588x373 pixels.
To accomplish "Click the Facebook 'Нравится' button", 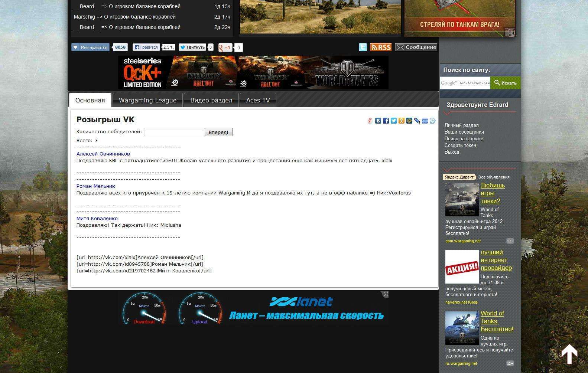I will coord(146,47).
